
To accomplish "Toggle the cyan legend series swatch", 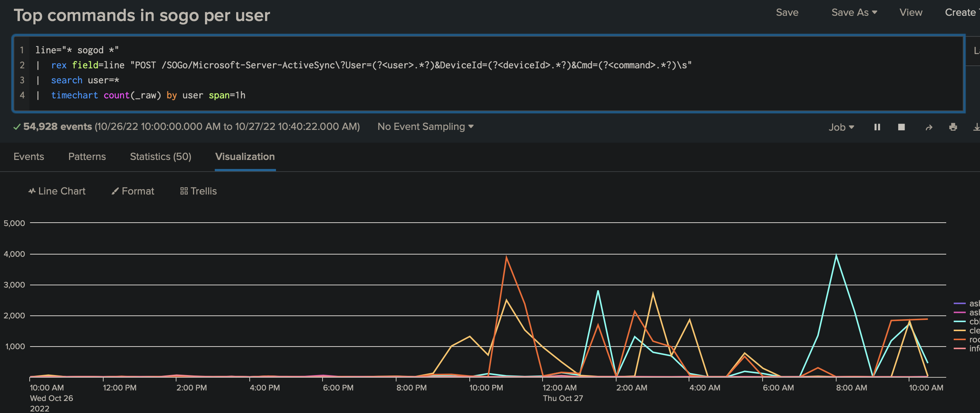I will (x=959, y=321).
